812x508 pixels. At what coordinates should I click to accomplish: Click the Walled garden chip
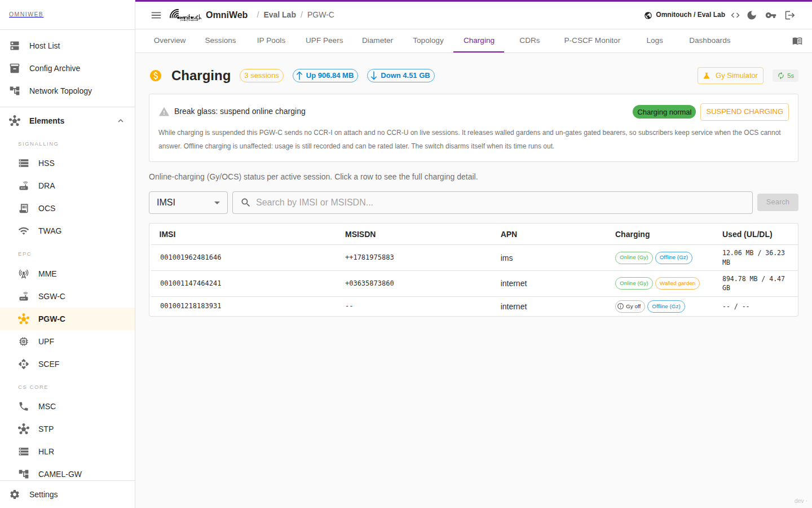tap(677, 283)
